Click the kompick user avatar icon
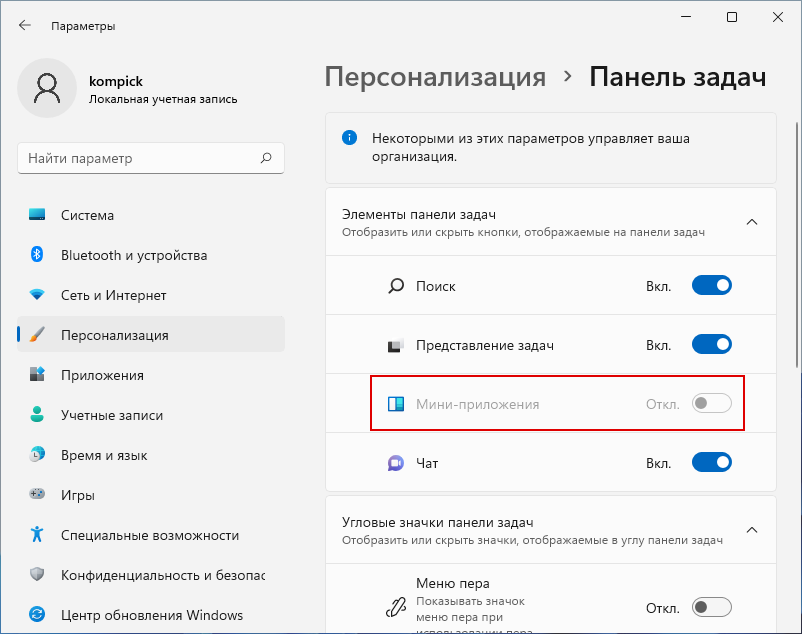This screenshot has width=802, height=634. [47, 88]
